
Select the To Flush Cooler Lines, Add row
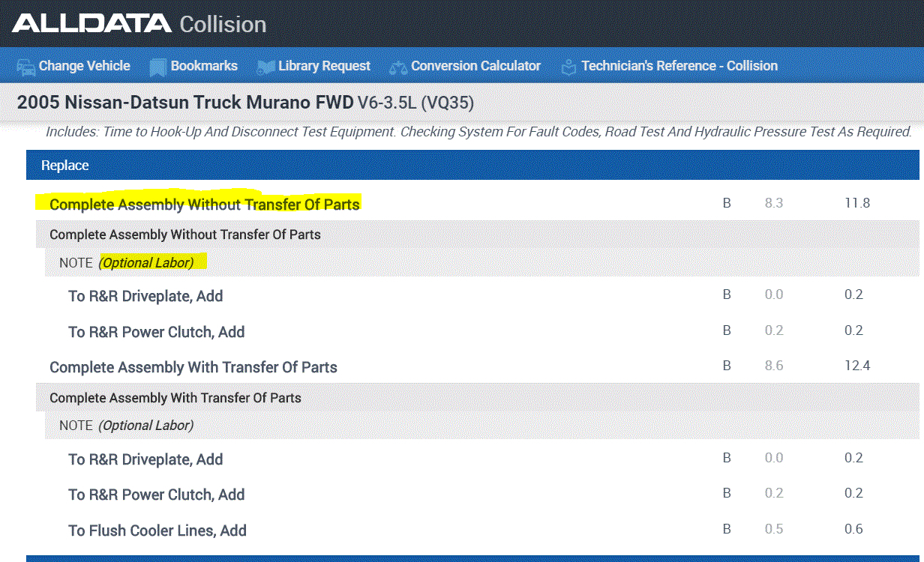pyautogui.click(x=157, y=531)
